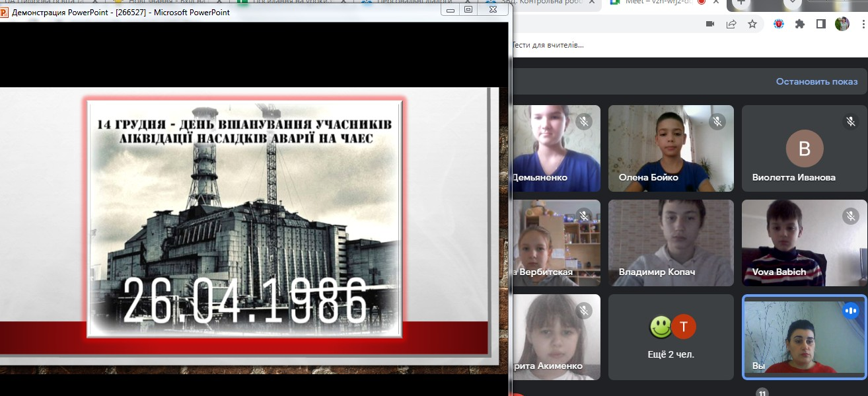Screen dimensions: 868x396
Task: Select the Акименко video tile
Action: click(556, 337)
